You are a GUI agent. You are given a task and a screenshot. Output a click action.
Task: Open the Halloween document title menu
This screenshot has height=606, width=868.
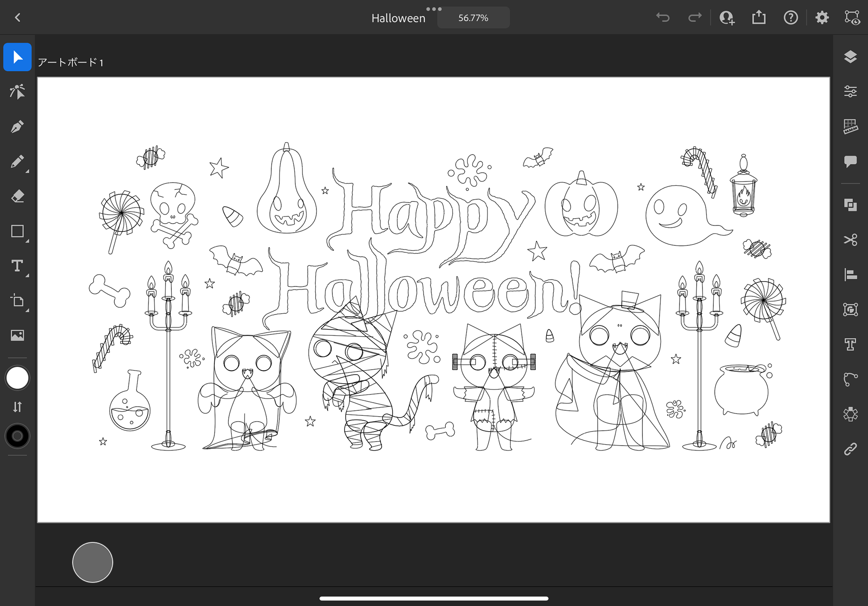[x=398, y=18]
